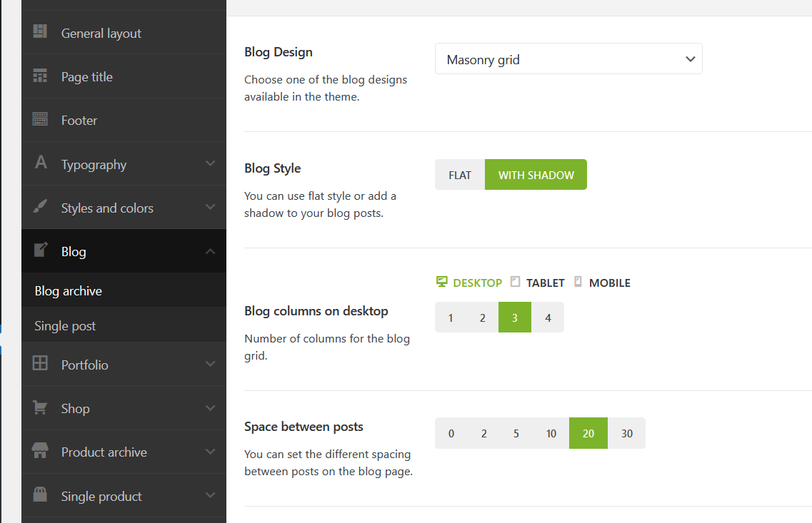Image resolution: width=812 pixels, height=523 pixels.
Task: Click the Styles and colors brush icon
Action: tap(41, 207)
